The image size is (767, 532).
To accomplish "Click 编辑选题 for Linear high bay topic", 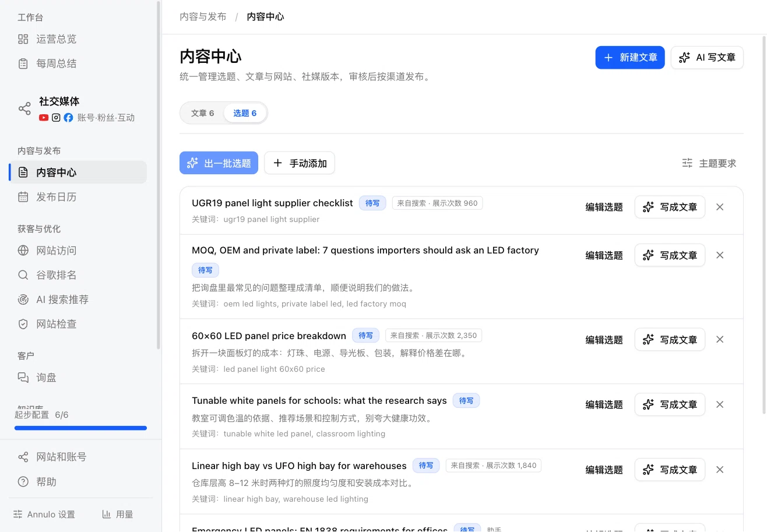I will (604, 470).
